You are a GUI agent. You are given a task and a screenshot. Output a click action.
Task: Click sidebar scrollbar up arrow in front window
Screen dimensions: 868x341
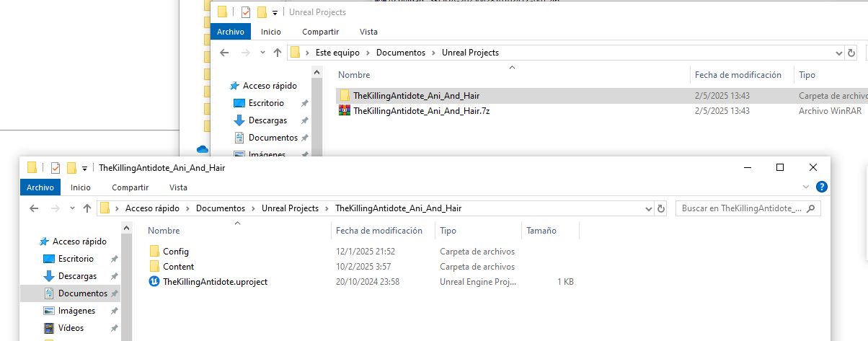128,229
